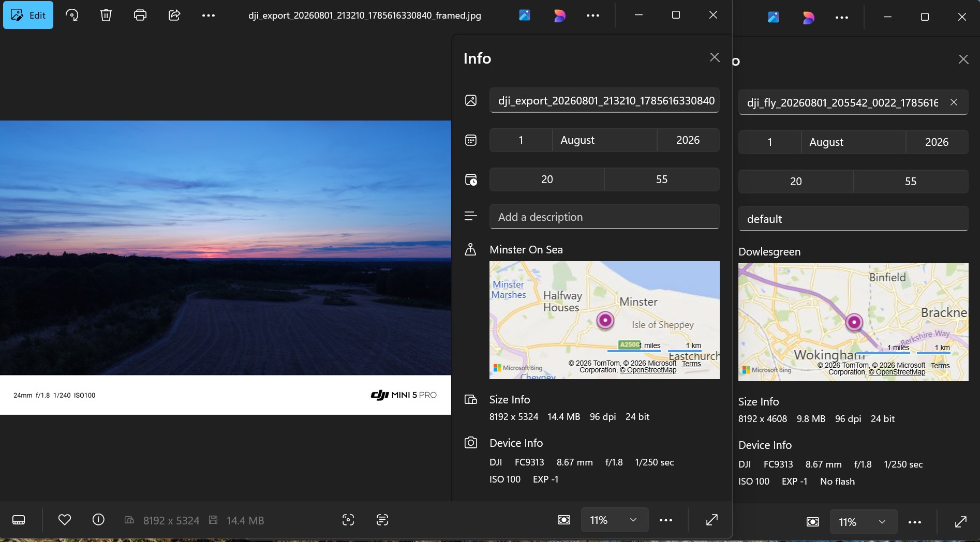The image size is (980, 542).
Task: Select the day '1' field in back window
Action: [x=770, y=142]
